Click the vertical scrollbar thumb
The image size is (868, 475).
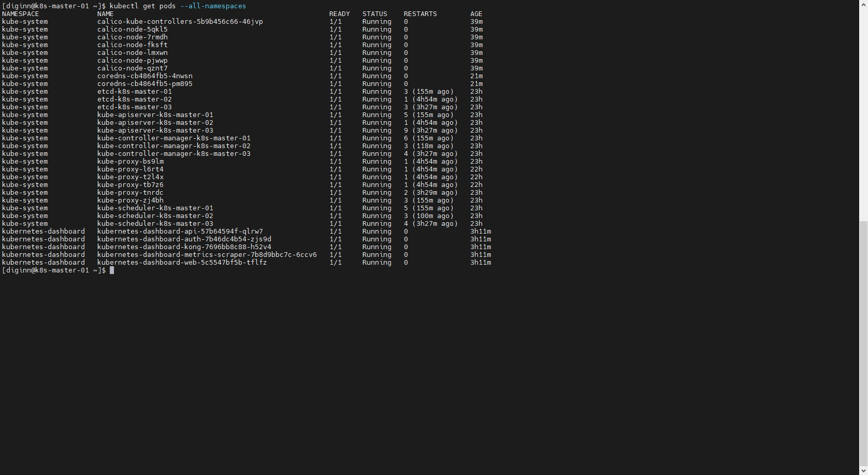pyautogui.click(x=863, y=342)
